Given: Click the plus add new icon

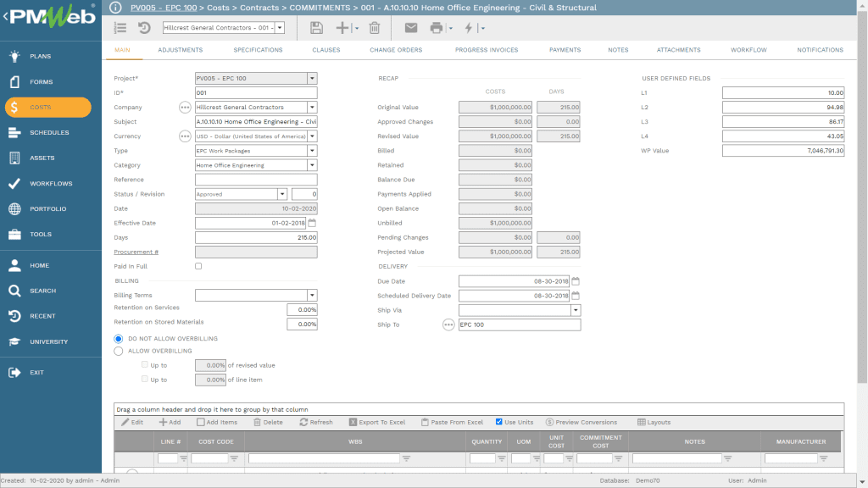Looking at the screenshot, I should pos(342,28).
